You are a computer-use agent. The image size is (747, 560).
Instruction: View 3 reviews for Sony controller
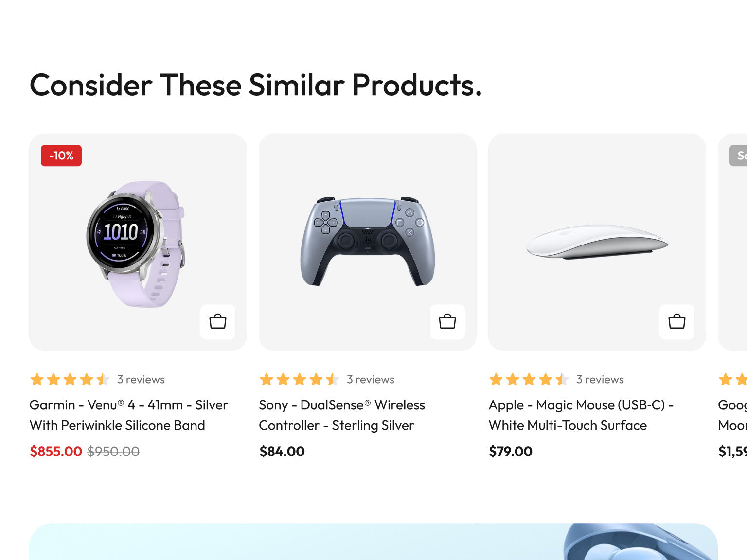371,379
